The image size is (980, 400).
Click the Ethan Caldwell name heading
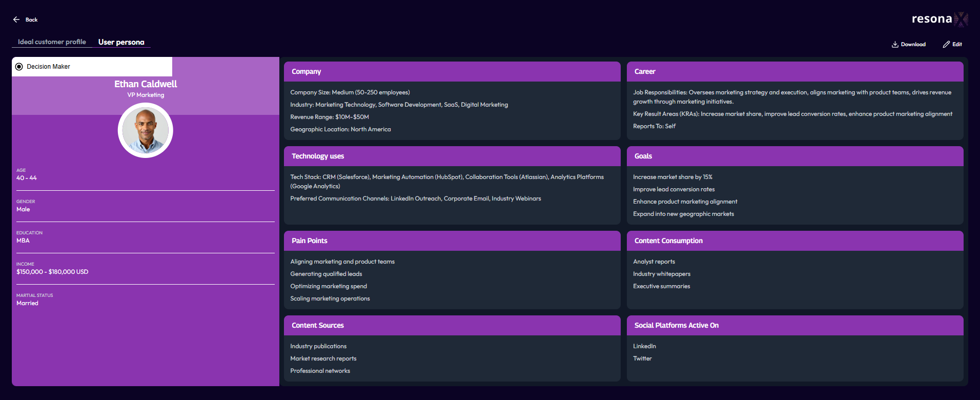[146, 84]
